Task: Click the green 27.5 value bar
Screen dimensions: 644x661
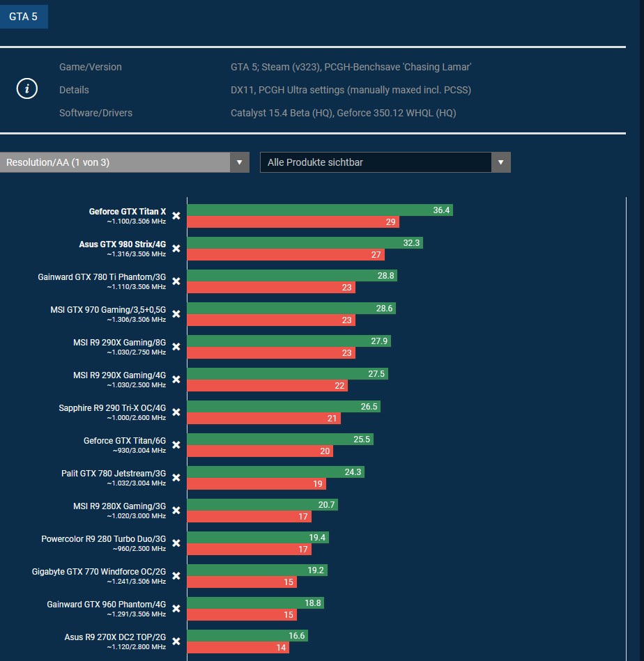Action: [x=288, y=373]
